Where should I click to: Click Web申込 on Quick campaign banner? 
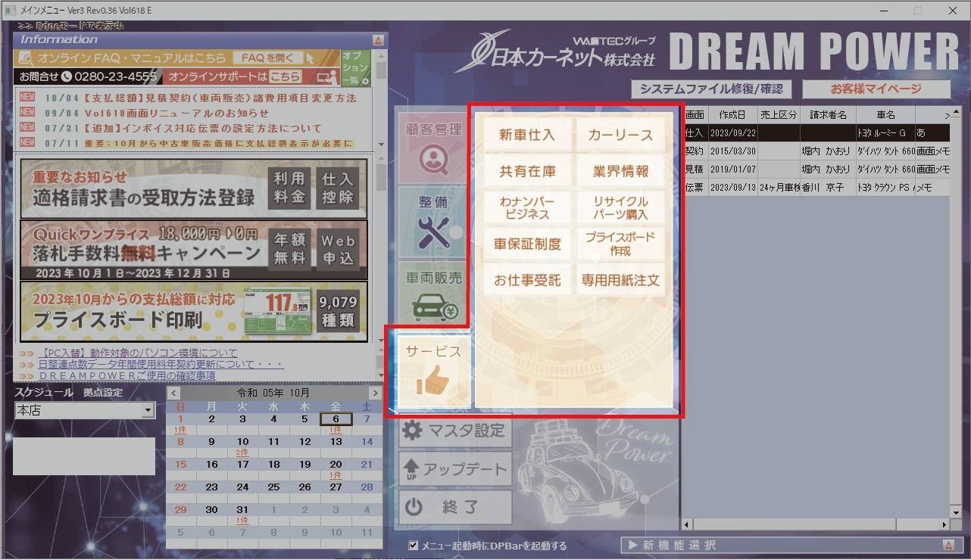338,249
